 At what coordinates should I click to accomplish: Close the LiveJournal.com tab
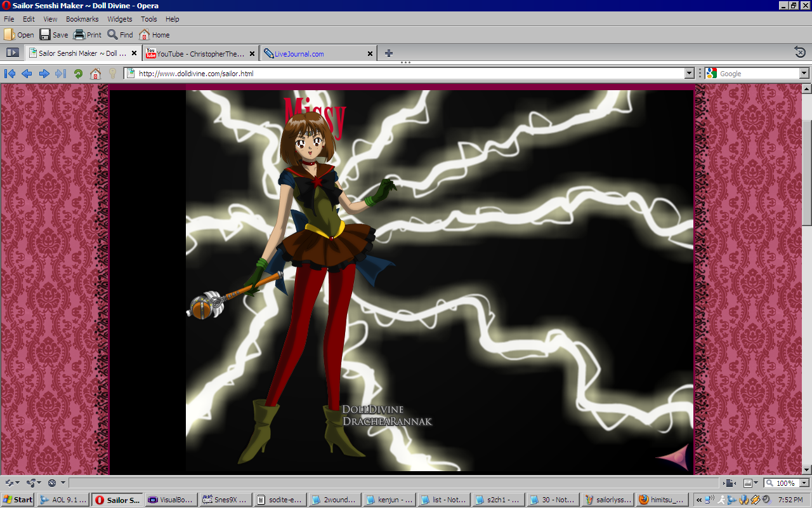[370, 54]
